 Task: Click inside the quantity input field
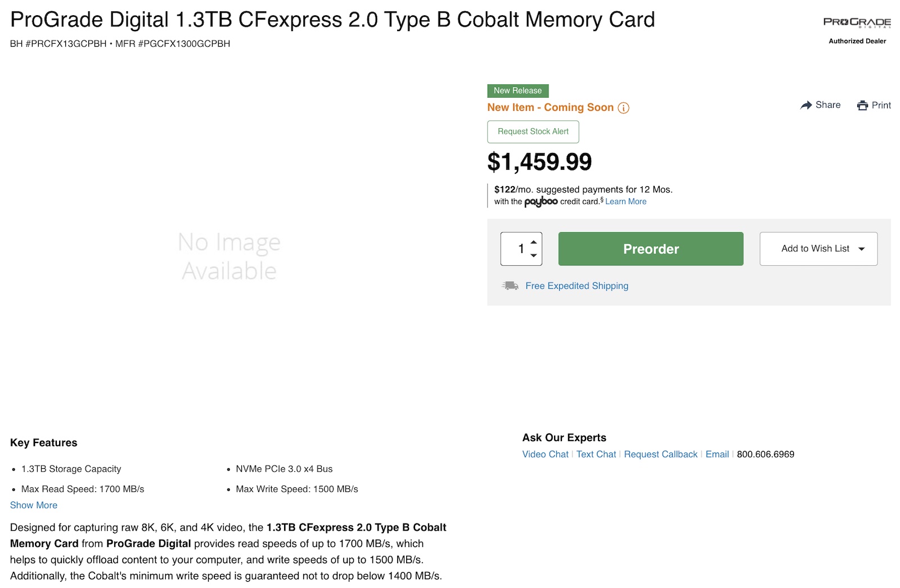pos(519,248)
